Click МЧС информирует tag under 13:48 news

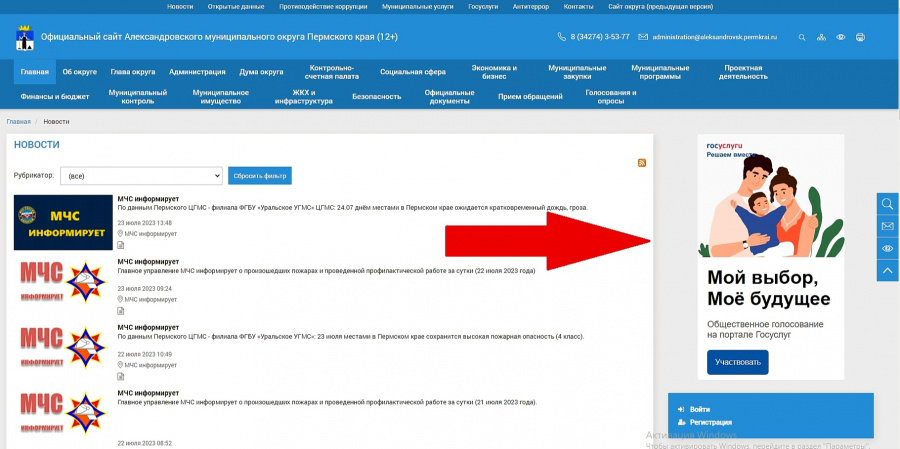click(150, 234)
